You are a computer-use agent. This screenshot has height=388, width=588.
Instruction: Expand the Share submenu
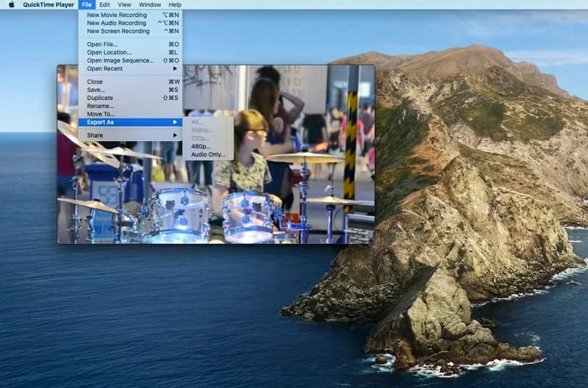point(95,135)
